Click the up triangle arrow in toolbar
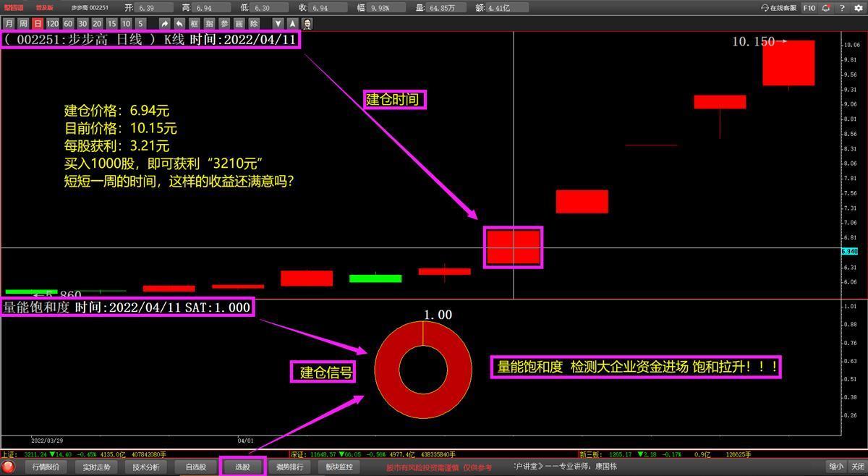868x476 pixels. click(x=292, y=24)
